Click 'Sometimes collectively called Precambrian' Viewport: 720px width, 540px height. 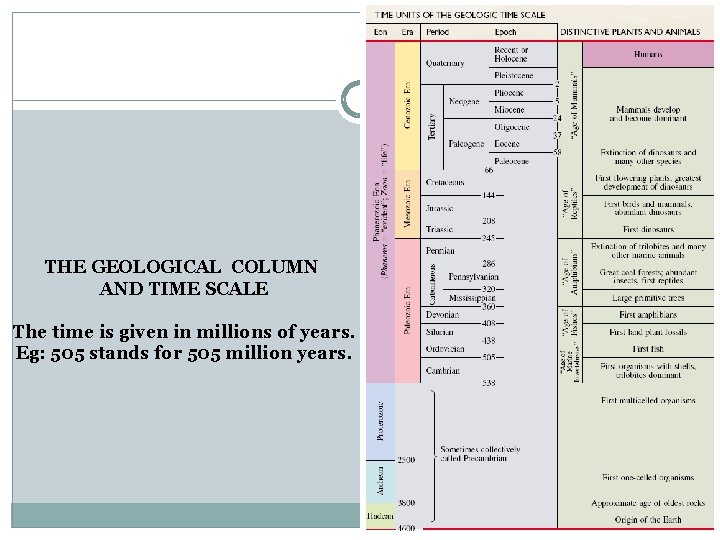click(480, 454)
